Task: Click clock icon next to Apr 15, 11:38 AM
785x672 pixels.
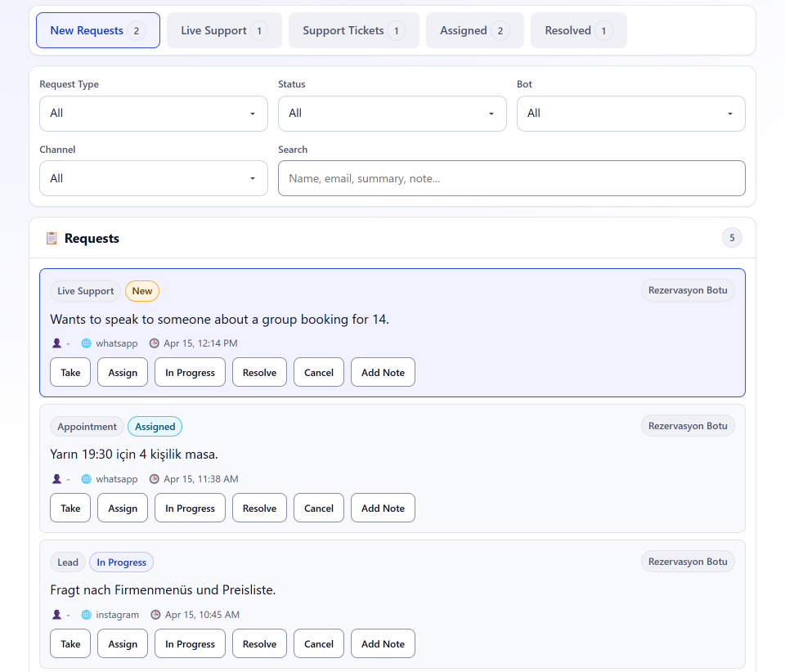Action: tap(155, 479)
